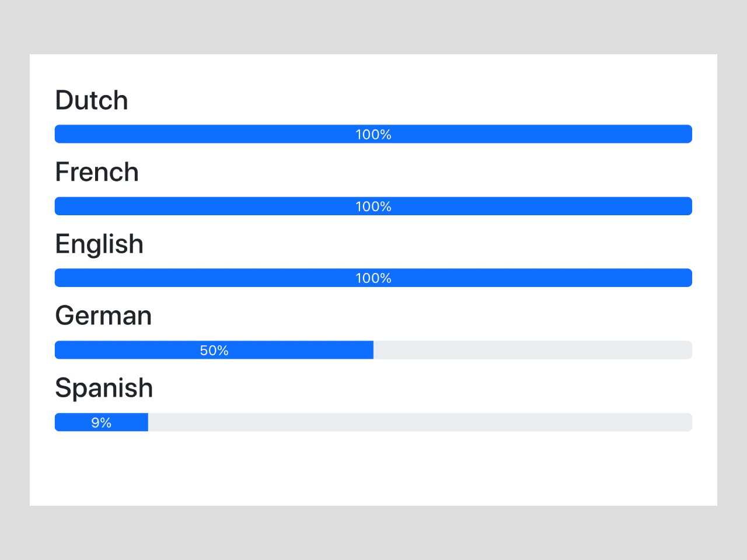The width and height of the screenshot is (747, 560).
Task: Select the 100% text on the French bar
Action: 373,206
